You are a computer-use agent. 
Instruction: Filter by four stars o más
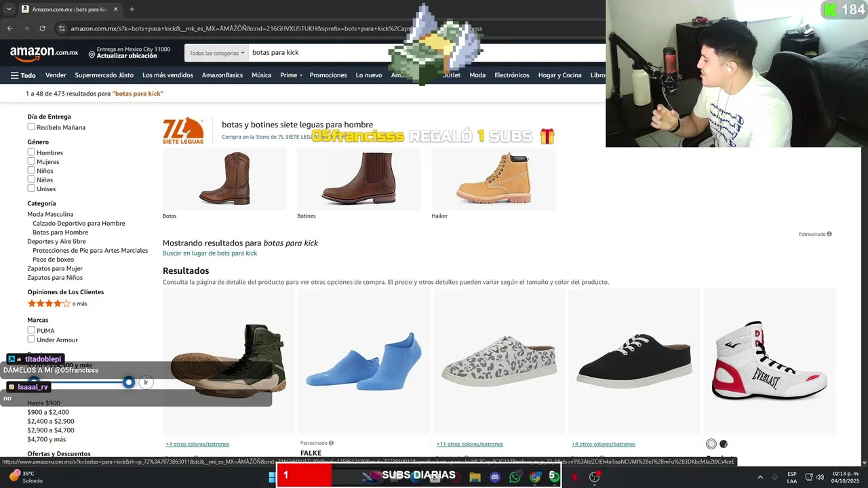57,304
